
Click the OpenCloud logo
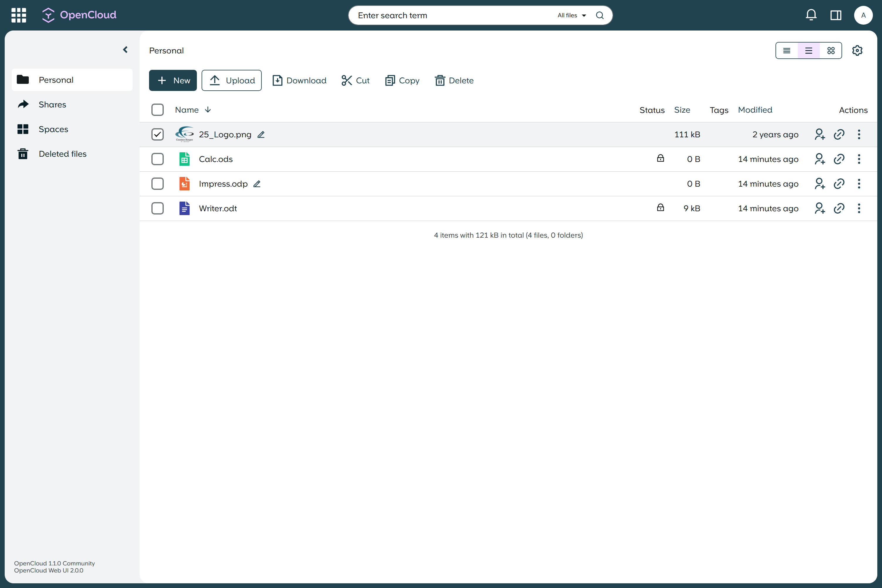point(79,15)
